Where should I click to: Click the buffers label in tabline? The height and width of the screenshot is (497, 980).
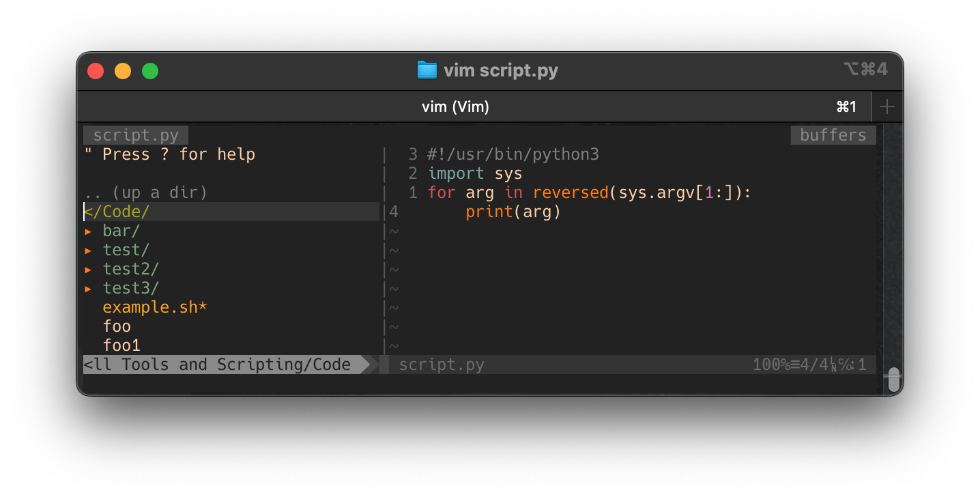pyautogui.click(x=833, y=135)
